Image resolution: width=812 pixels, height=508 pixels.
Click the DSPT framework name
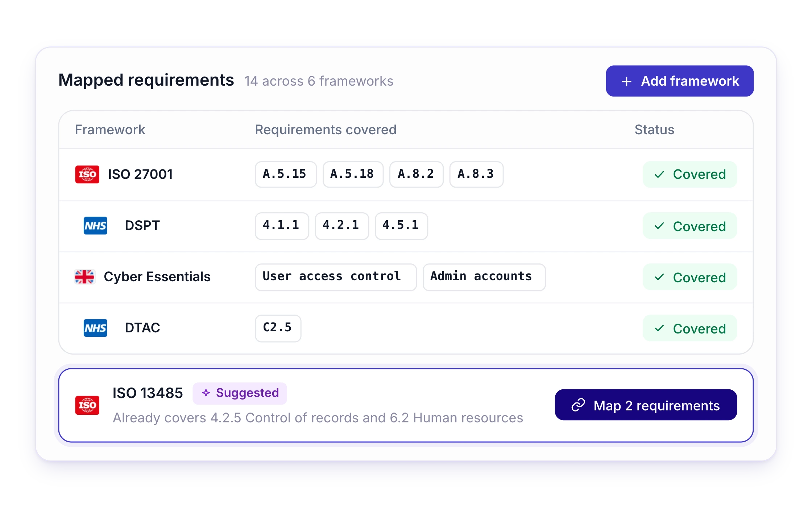(142, 226)
